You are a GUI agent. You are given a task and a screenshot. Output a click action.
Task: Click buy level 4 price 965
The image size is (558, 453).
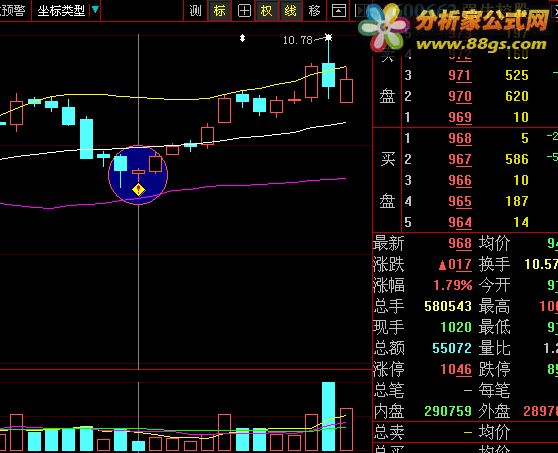coord(460,201)
